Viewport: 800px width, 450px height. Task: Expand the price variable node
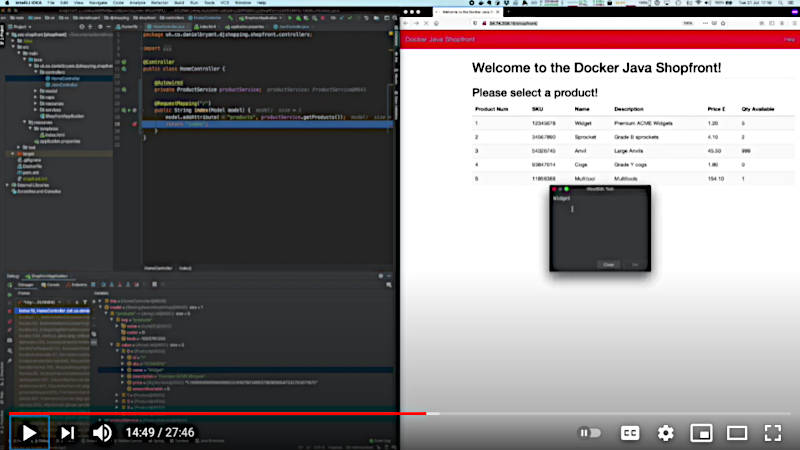point(123,382)
